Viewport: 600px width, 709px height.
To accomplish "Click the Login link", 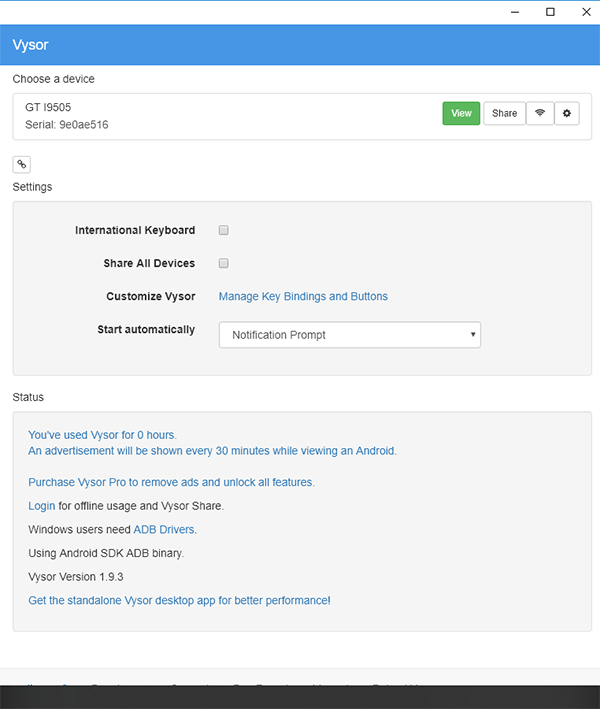I will pos(42,506).
